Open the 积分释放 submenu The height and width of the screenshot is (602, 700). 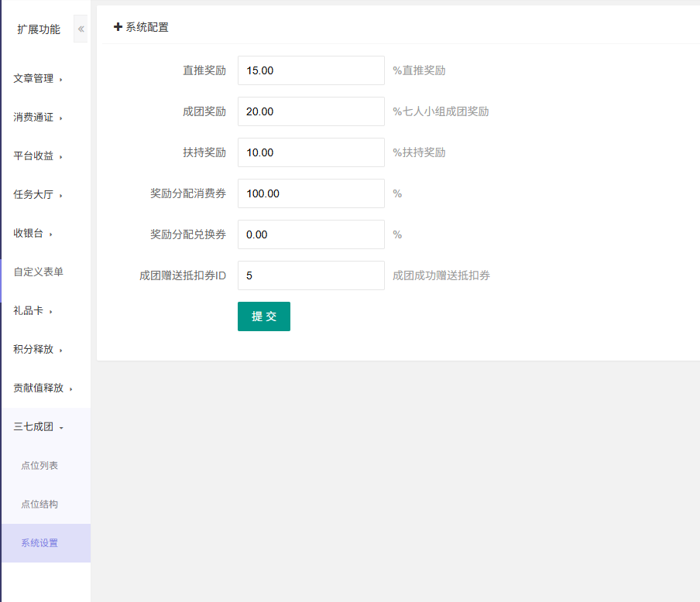click(37, 349)
